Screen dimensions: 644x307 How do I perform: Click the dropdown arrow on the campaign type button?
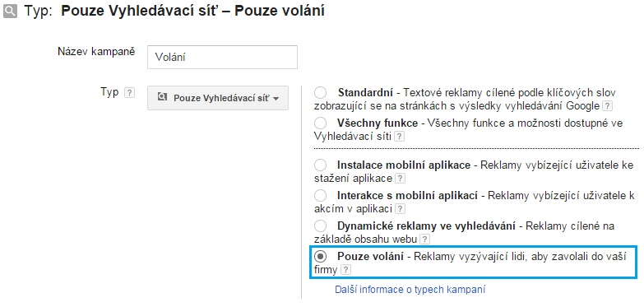pyautogui.click(x=276, y=99)
